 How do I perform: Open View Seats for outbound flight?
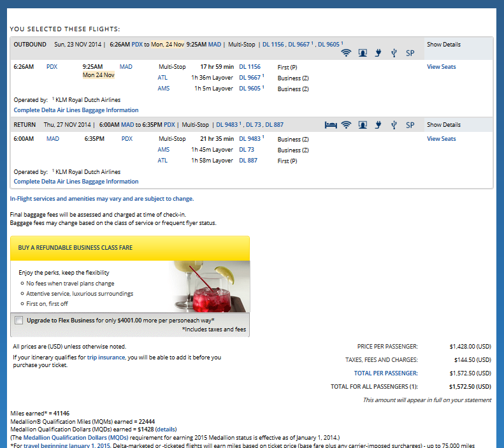(441, 67)
